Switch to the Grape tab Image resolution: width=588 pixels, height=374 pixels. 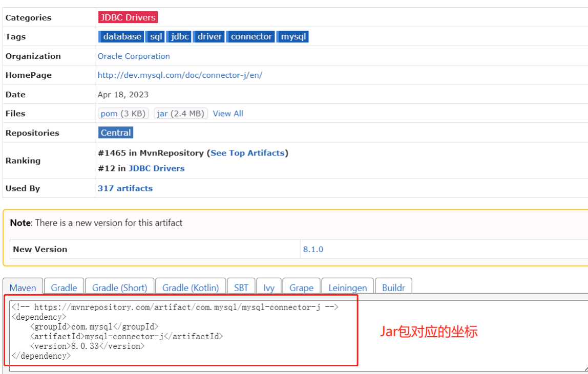tap(302, 288)
